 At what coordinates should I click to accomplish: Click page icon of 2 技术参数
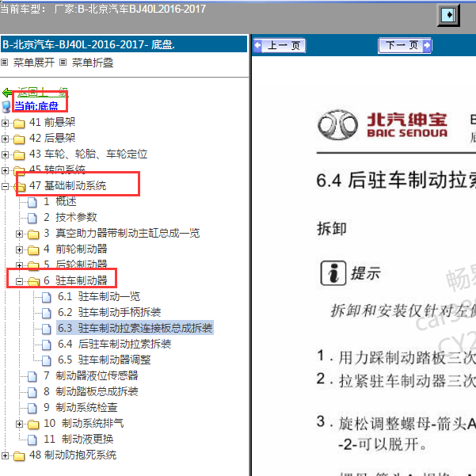tap(32, 218)
